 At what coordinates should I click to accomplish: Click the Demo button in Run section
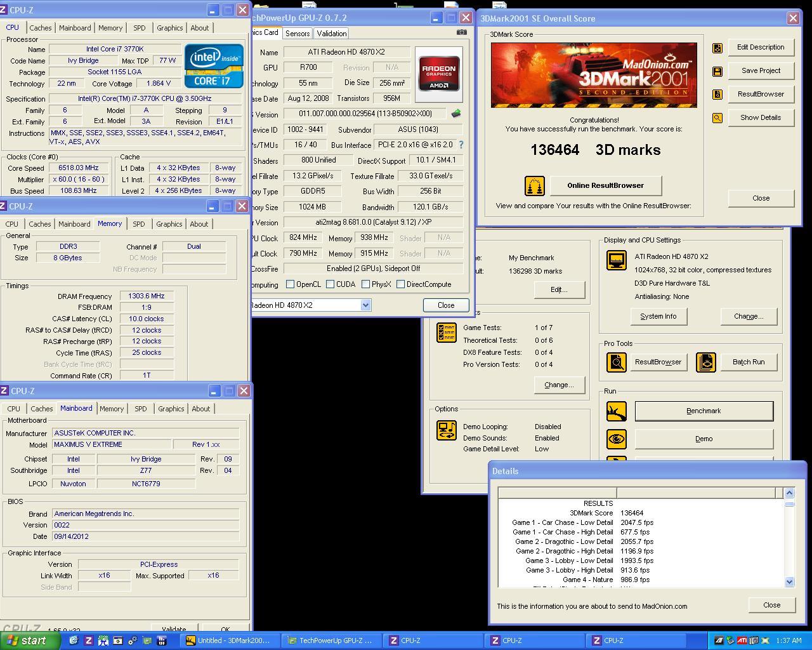[x=704, y=439]
